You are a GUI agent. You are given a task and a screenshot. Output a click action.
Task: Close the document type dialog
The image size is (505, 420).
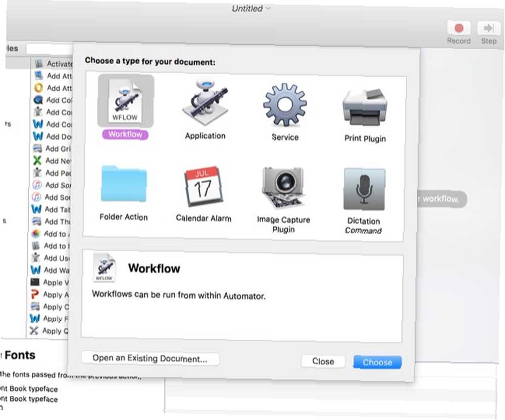tap(323, 361)
